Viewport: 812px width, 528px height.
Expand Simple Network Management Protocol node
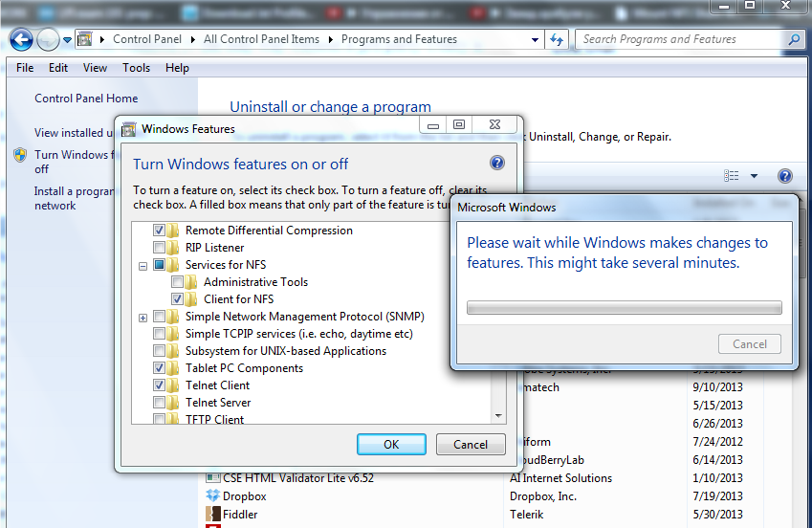point(143,318)
